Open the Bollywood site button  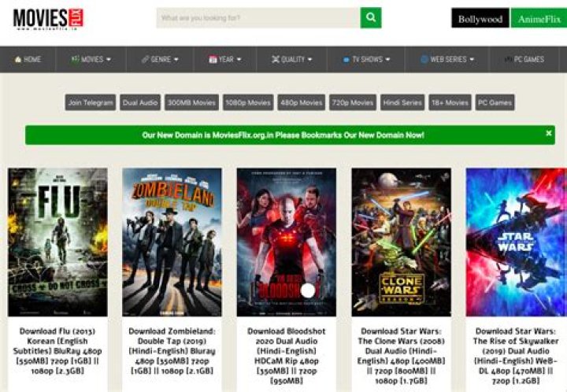tap(480, 18)
